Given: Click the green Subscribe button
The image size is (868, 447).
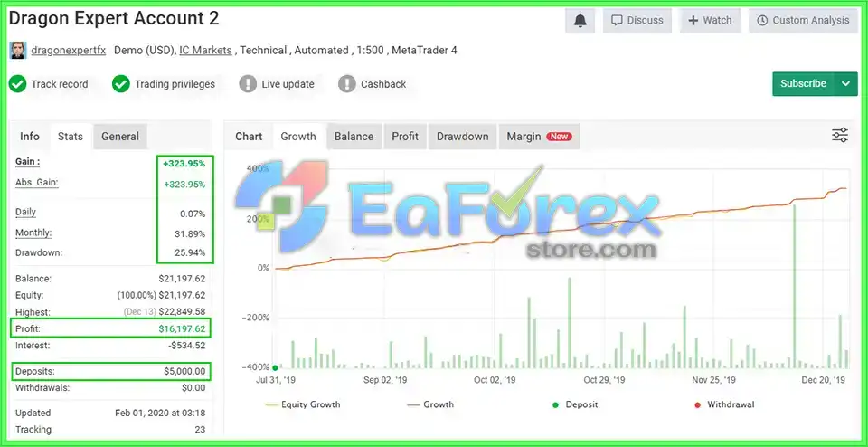Looking at the screenshot, I should point(803,83).
